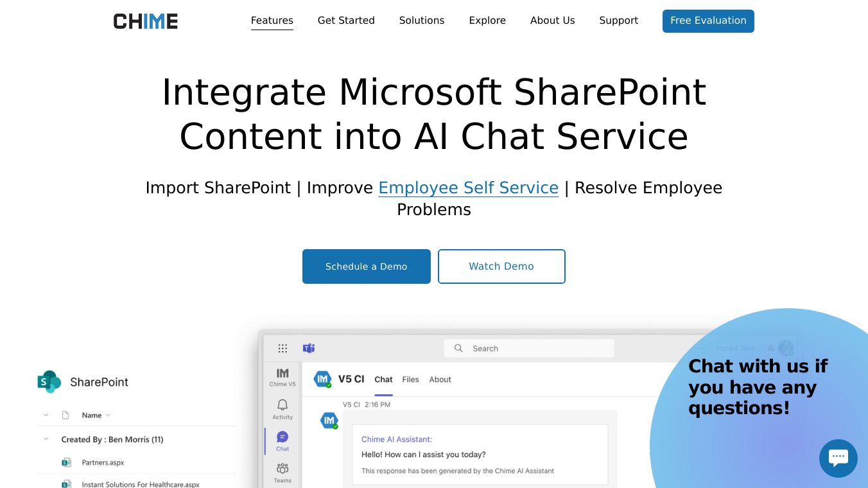Collapse the Created By Ben Morris group
868x488 pixels.
coord(46,439)
